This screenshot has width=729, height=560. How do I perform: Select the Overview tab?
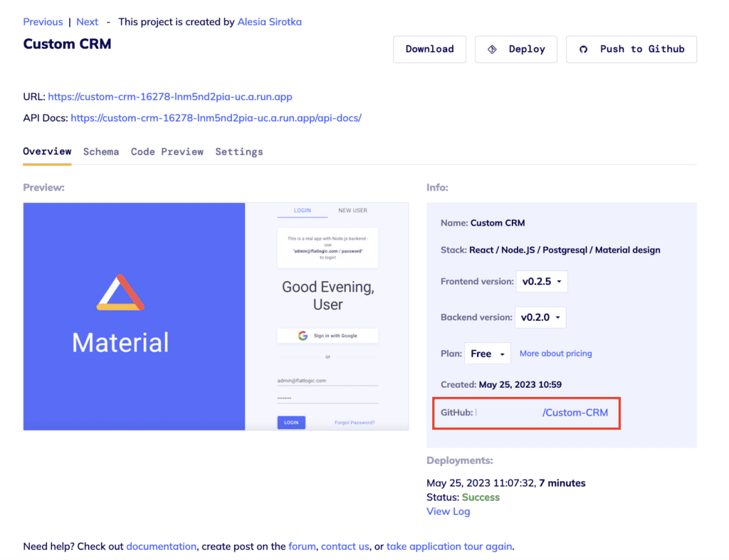pos(47,152)
